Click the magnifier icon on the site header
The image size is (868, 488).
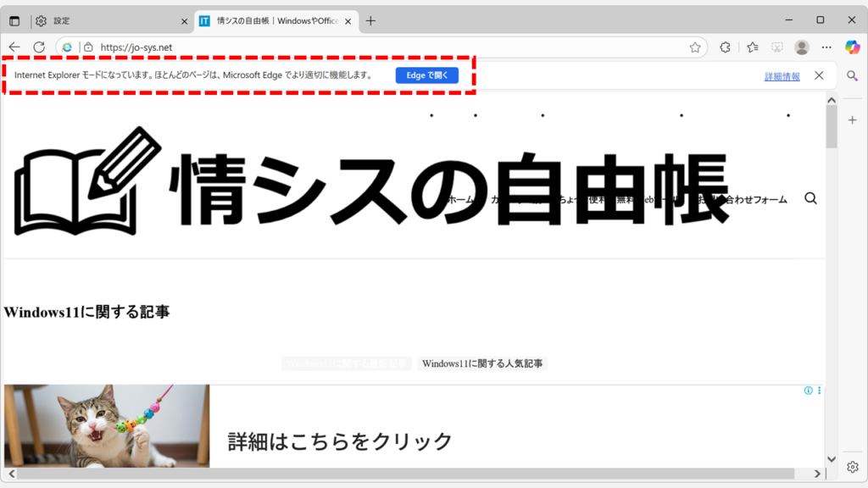click(x=811, y=198)
